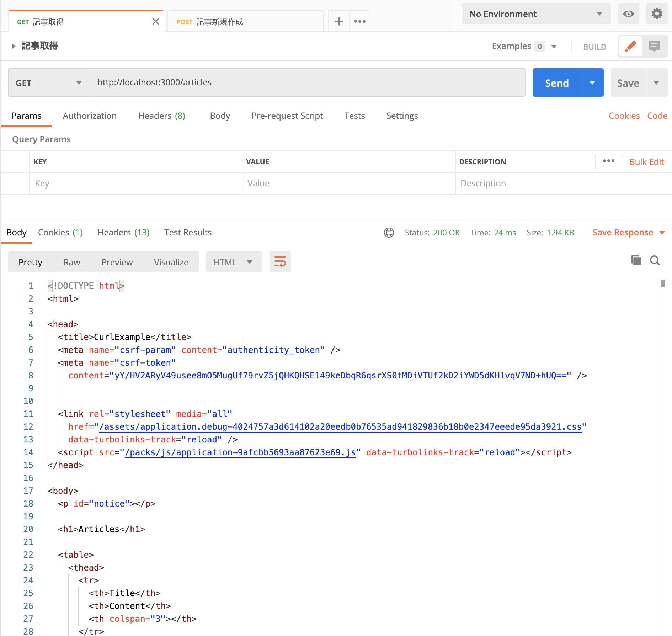
Task: Click the BUILD mode button
Action: coord(594,47)
